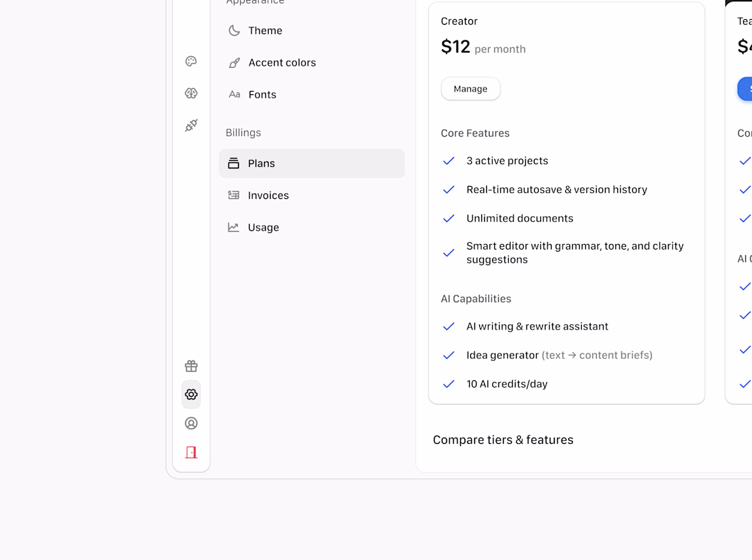The width and height of the screenshot is (752, 560).
Task: Click the gift box icon
Action: (191, 366)
